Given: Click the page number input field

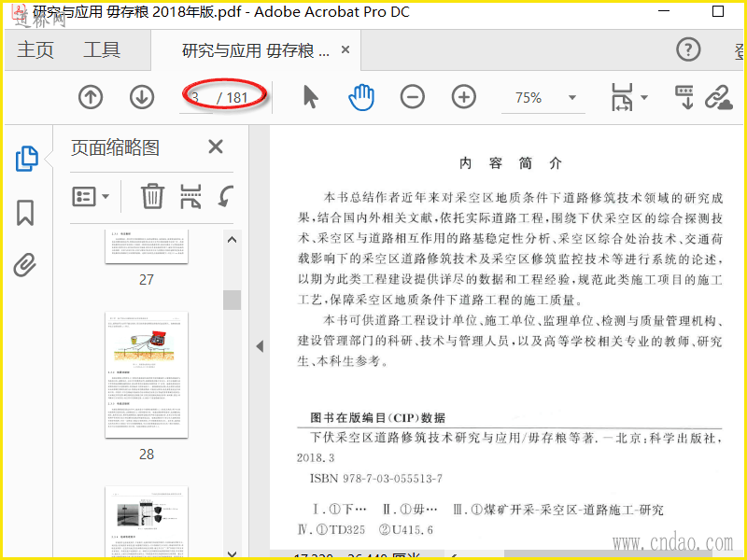Looking at the screenshot, I should [197, 98].
